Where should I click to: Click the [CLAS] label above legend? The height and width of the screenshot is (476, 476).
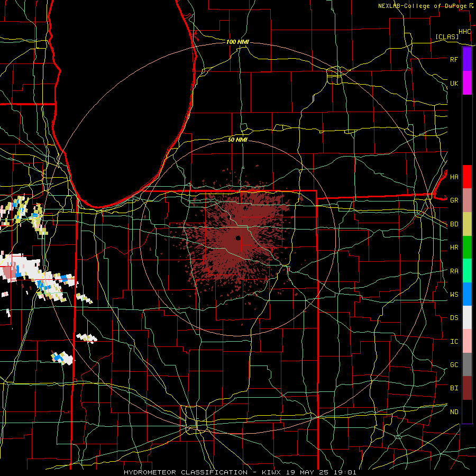(447, 36)
